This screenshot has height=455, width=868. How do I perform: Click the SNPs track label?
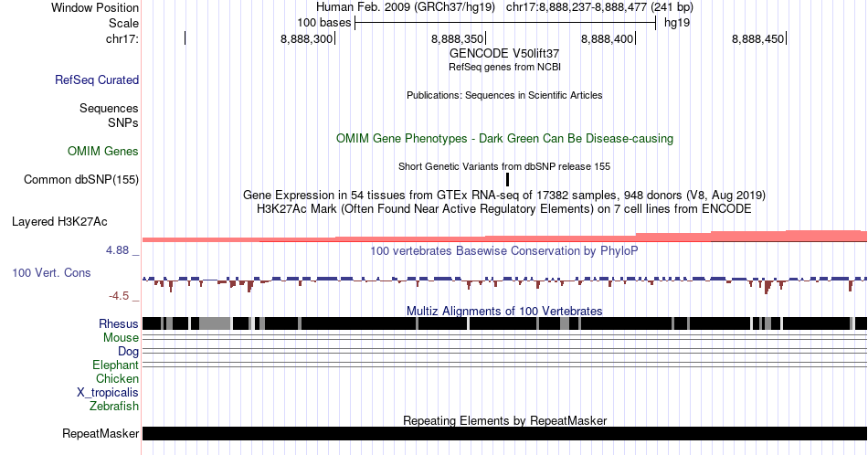click(123, 122)
